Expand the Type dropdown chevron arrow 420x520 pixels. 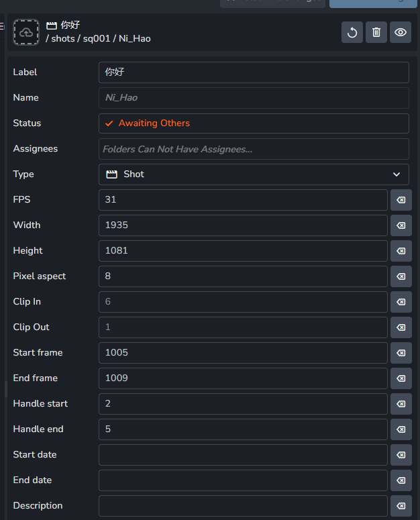tap(397, 174)
